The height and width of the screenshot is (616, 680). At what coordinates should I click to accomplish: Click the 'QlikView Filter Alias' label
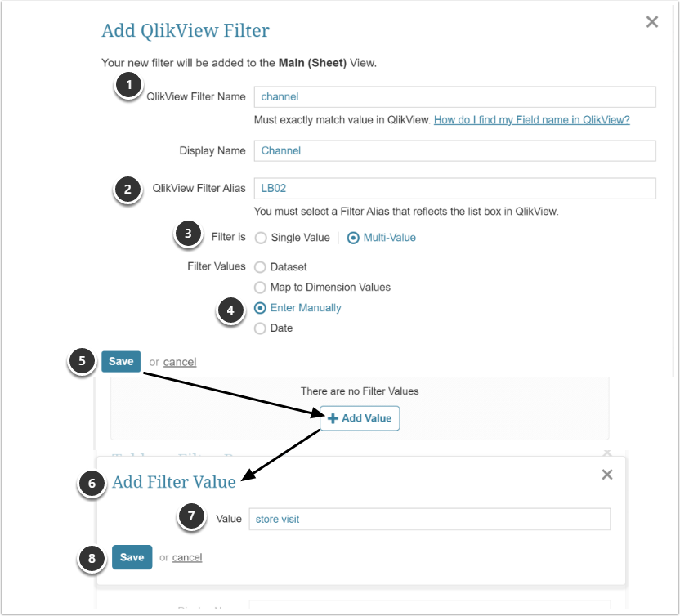[x=199, y=188]
